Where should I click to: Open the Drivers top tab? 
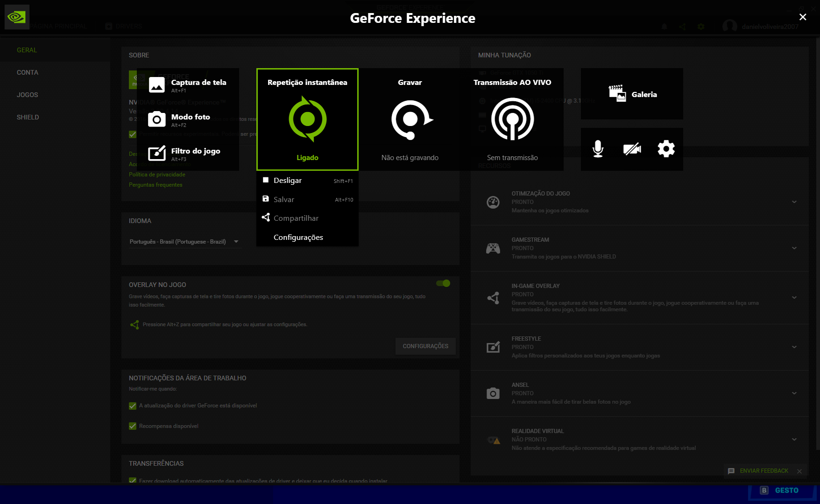pyautogui.click(x=124, y=26)
